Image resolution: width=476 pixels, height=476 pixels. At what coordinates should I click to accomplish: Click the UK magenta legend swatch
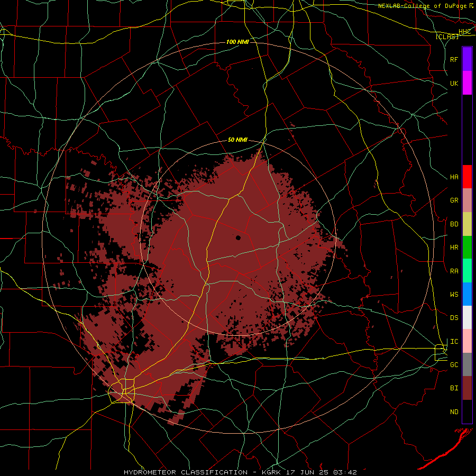[x=467, y=83]
